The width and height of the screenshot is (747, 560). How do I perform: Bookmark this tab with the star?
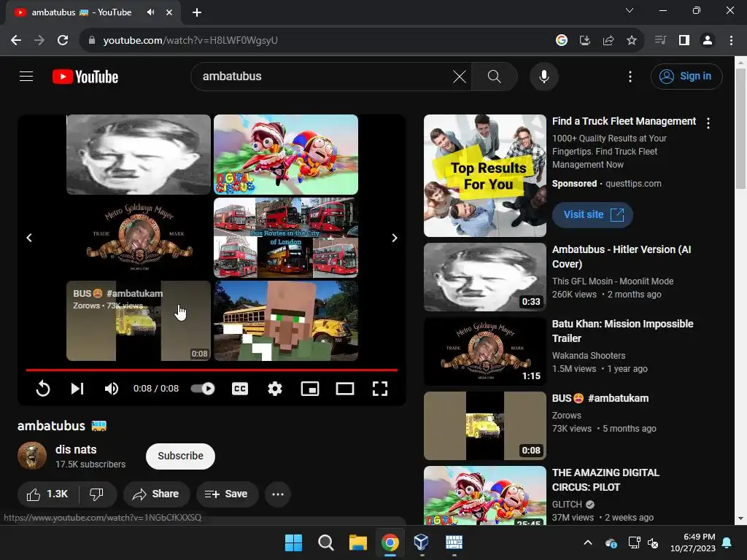point(632,41)
